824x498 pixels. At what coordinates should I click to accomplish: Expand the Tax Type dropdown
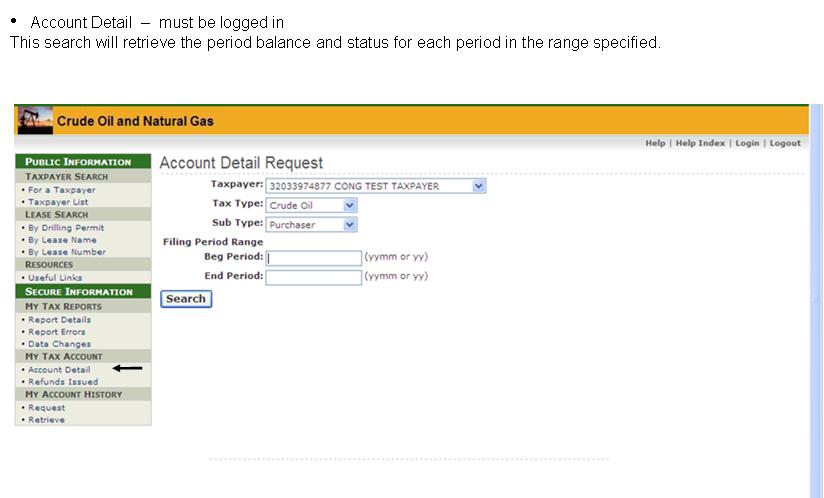click(x=312, y=205)
